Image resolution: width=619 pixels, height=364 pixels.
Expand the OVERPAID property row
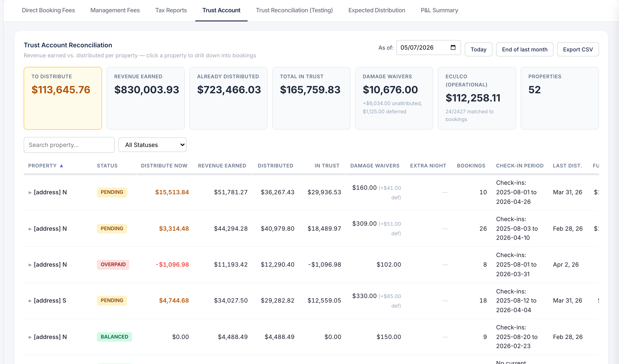(x=30, y=265)
